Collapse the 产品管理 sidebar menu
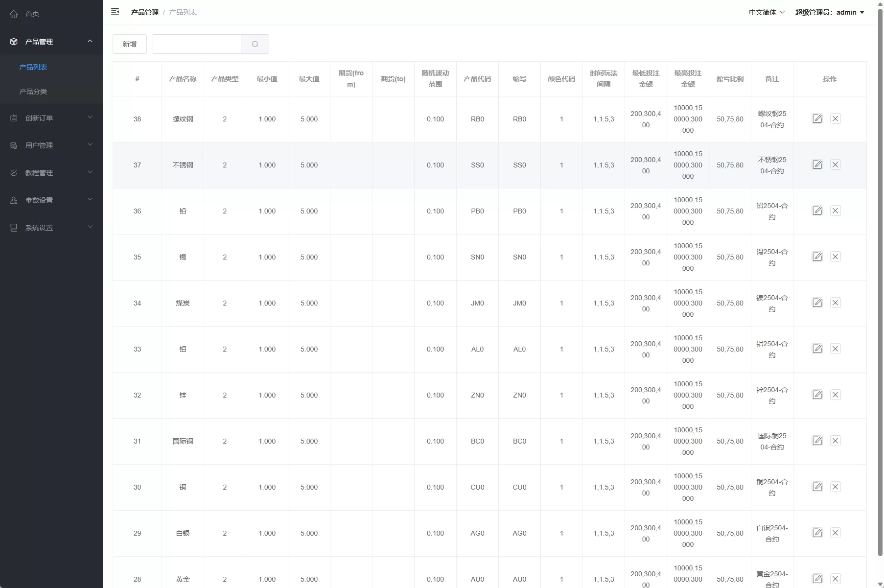Screen dimensions: 884x588 pos(51,42)
